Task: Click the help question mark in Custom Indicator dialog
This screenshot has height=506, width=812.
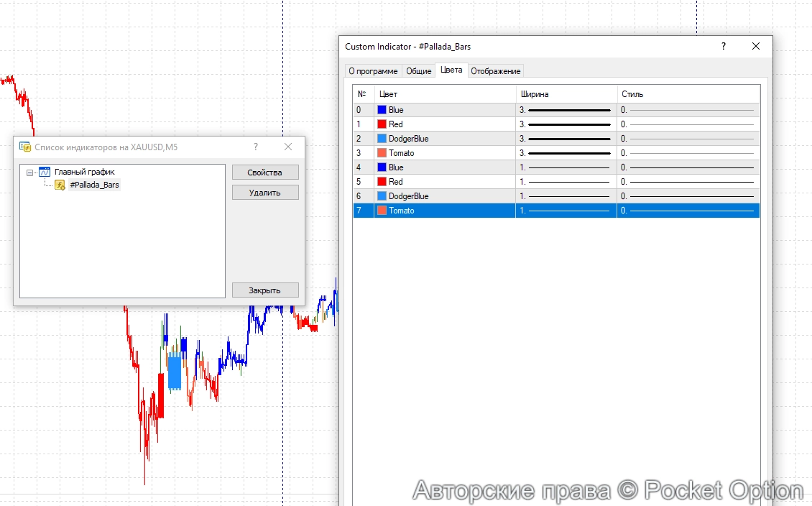Action: point(724,47)
